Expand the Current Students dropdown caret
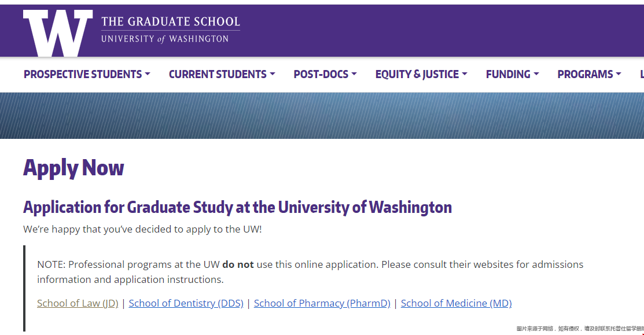Screen dimensions: 644x335 point(273,74)
